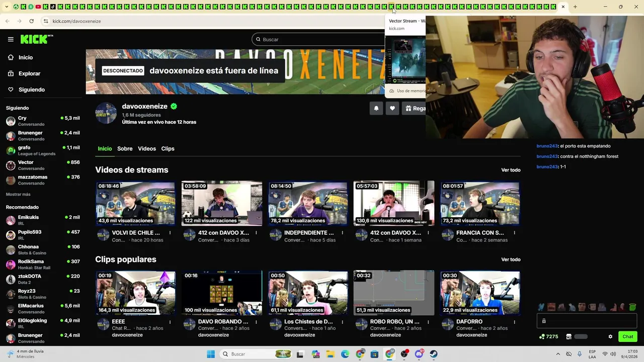Open a new browser tab with plus
This screenshot has height=362, width=644.
tap(575, 7)
